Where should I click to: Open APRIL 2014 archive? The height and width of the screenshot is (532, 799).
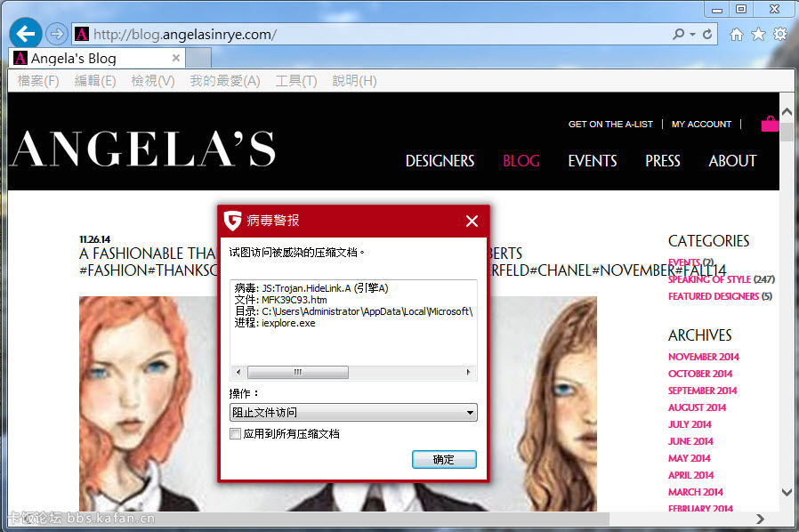pyautogui.click(x=691, y=474)
